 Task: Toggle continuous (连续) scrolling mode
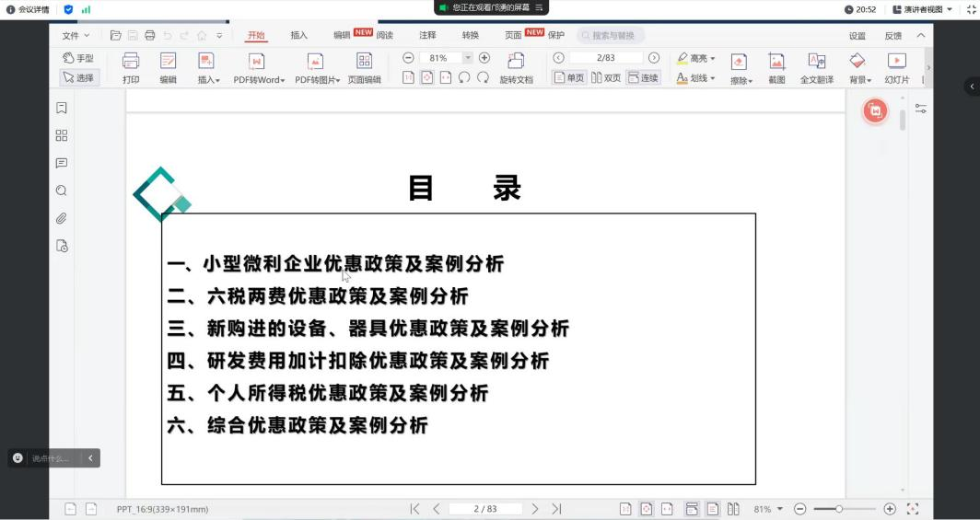[643, 78]
